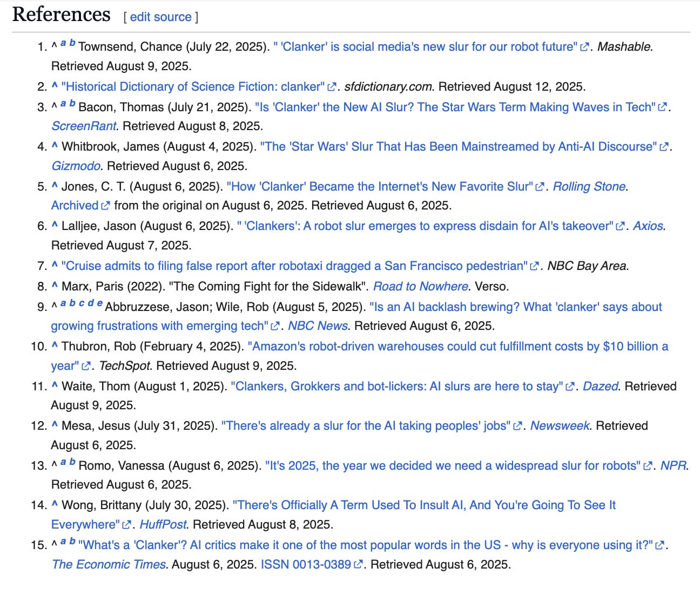The width and height of the screenshot is (700, 595).
Task: Click the NBC News publication link
Action: pyautogui.click(x=318, y=326)
